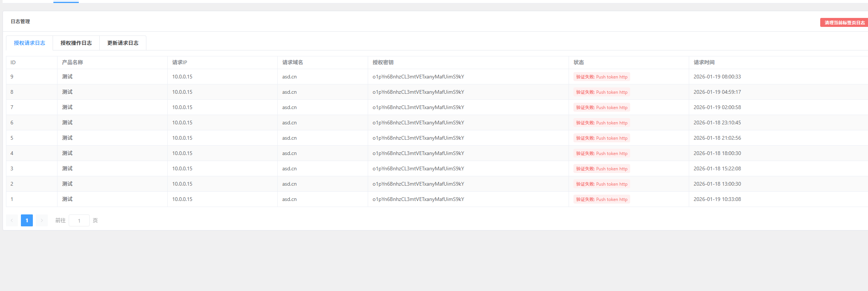The image size is (868, 291).
Task: Click the next page arrow in pagination
Action: [42, 220]
